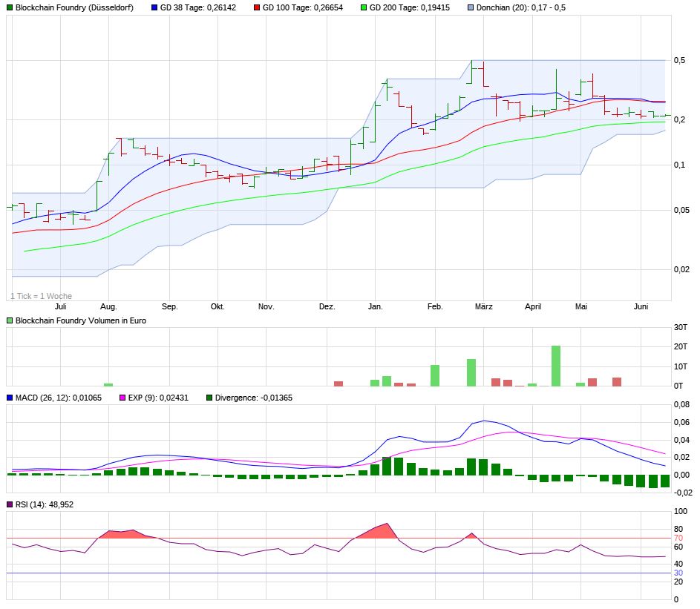The image size is (700, 609).
Task: Click the blue GD 38 Tage legend icon
Action: [155, 7]
